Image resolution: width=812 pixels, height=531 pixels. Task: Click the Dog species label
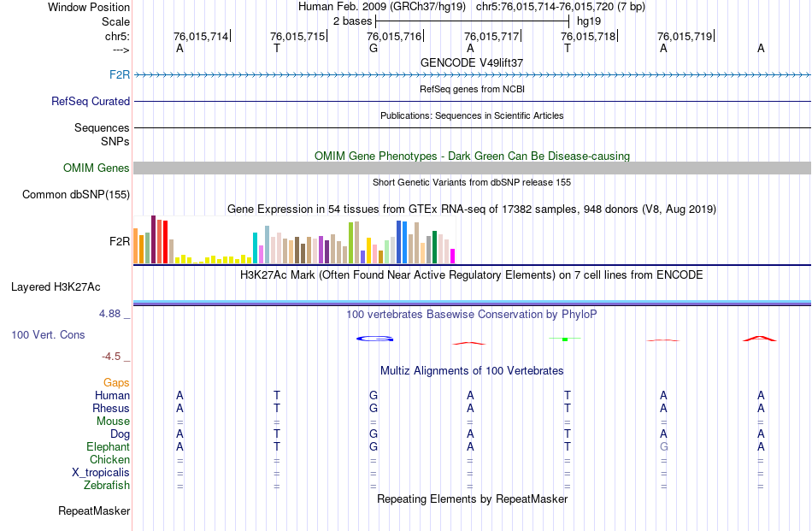pyautogui.click(x=120, y=434)
